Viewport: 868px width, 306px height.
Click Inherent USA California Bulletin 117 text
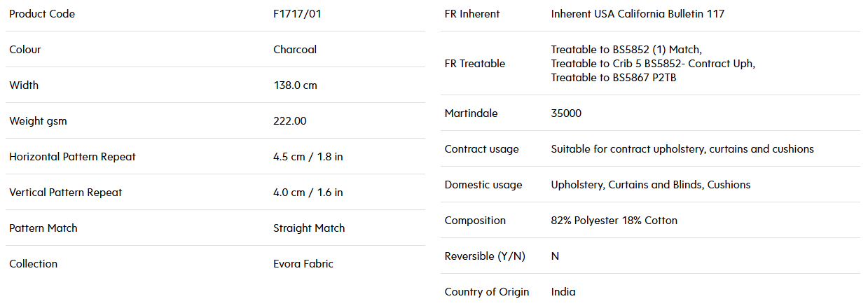638,14
